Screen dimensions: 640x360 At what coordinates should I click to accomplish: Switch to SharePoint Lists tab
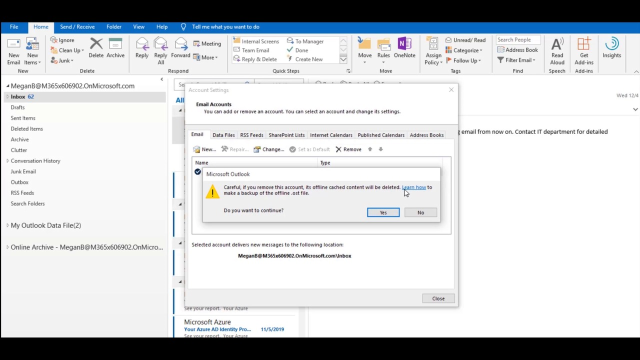click(x=287, y=135)
